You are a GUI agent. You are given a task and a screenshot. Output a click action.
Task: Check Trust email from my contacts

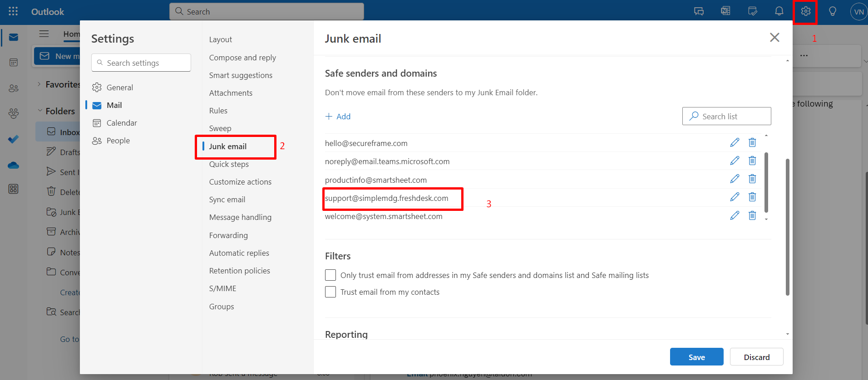(330, 292)
